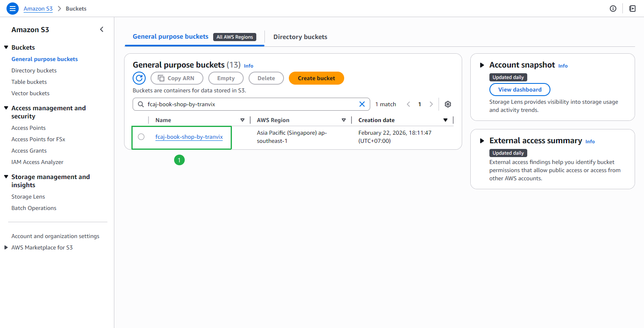Refresh the buckets list
Image resolution: width=644 pixels, height=328 pixels.
[139, 78]
